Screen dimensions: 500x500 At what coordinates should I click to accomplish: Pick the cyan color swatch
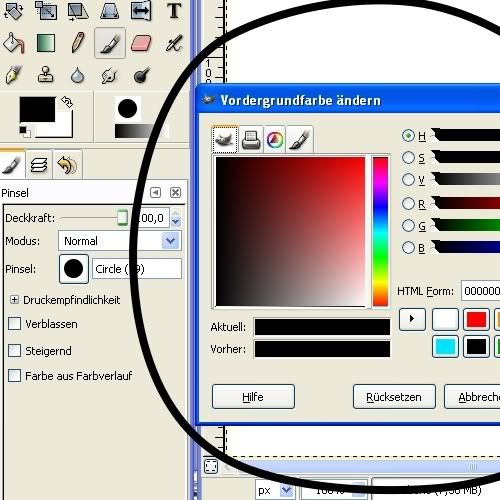[445, 347]
